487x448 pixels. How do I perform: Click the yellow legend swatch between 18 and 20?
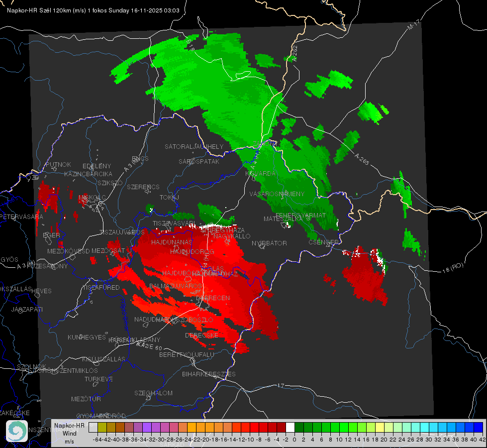click(x=380, y=428)
